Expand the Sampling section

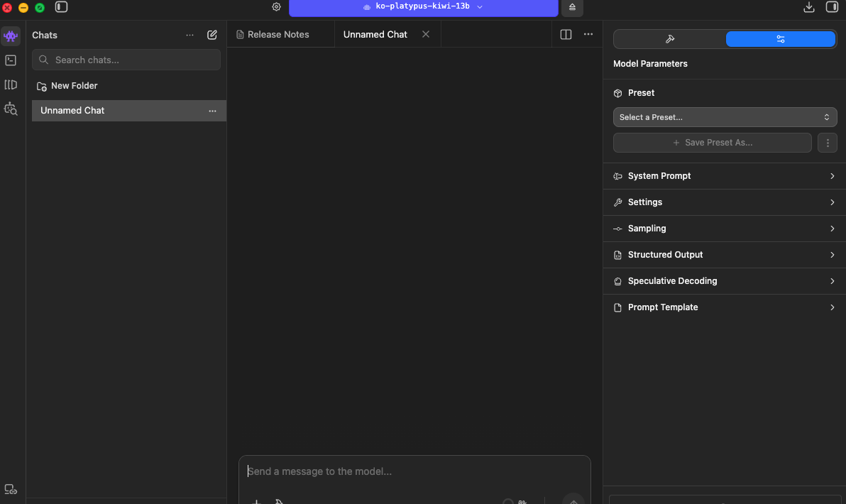[x=725, y=229]
